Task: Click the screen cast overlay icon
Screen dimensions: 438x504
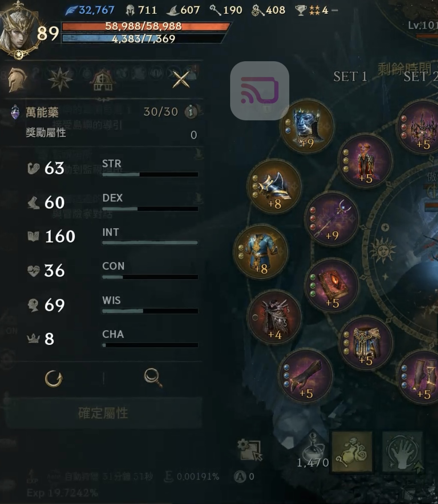Action: pyautogui.click(x=260, y=91)
